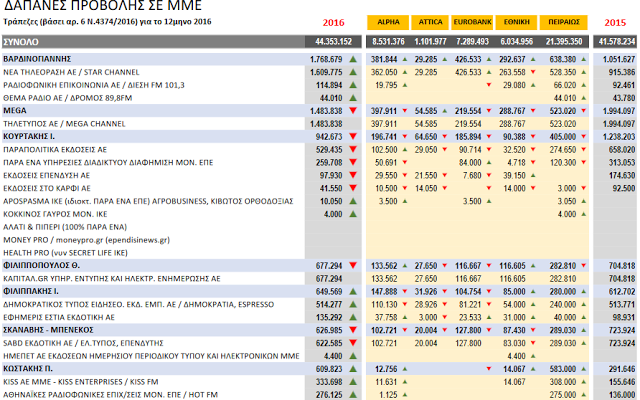640x400 pixels.
Task: Click the ΠΕΙΡΑΙΩΣ column header
Action: click(564, 22)
